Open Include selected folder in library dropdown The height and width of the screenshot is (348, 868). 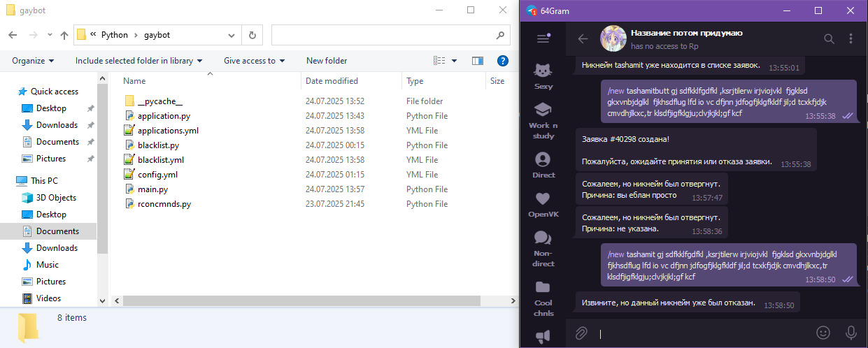point(138,61)
